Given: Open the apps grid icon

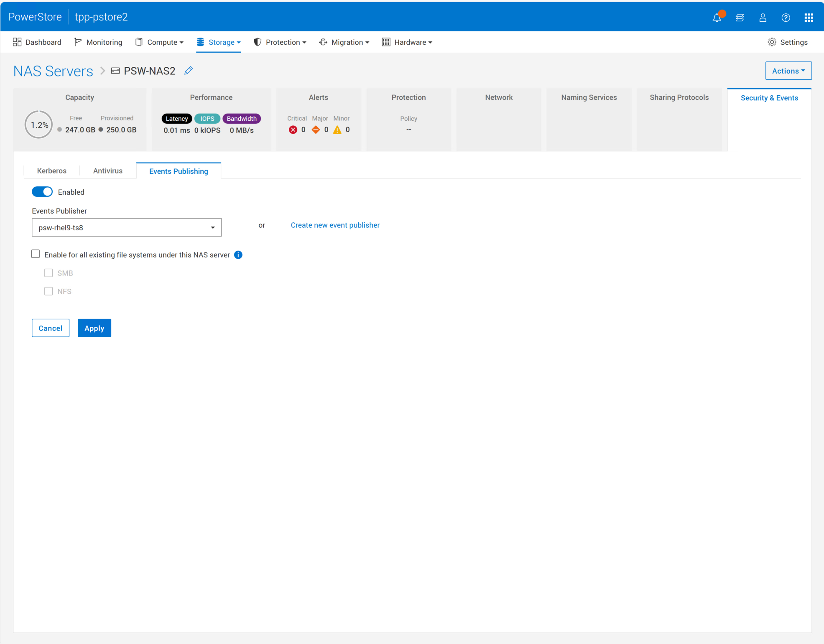Looking at the screenshot, I should coord(809,18).
